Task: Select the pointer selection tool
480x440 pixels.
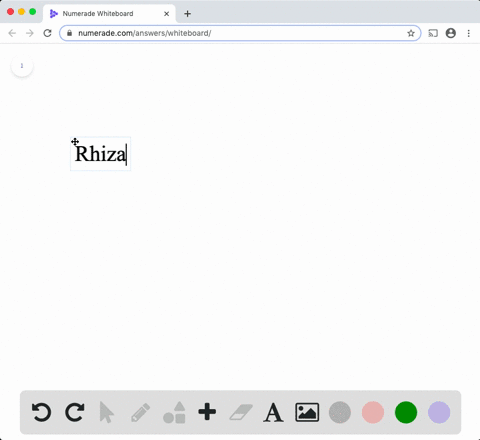Action: point(107,412)
